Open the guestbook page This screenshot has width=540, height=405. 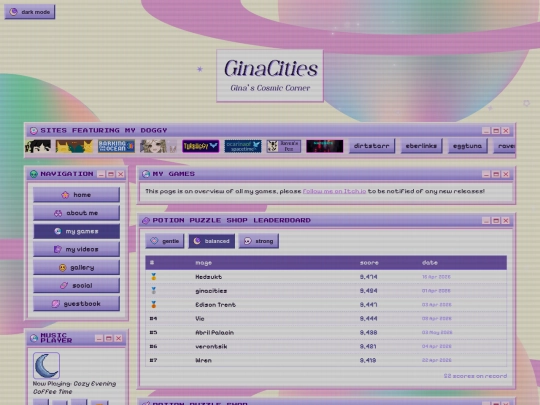point(76,304)
